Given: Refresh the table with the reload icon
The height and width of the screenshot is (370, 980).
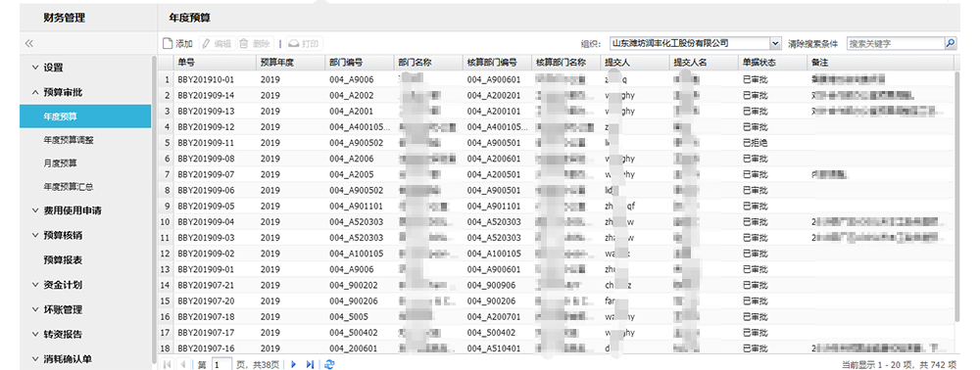Looking at the screenshot, I should tap(329, 364).
